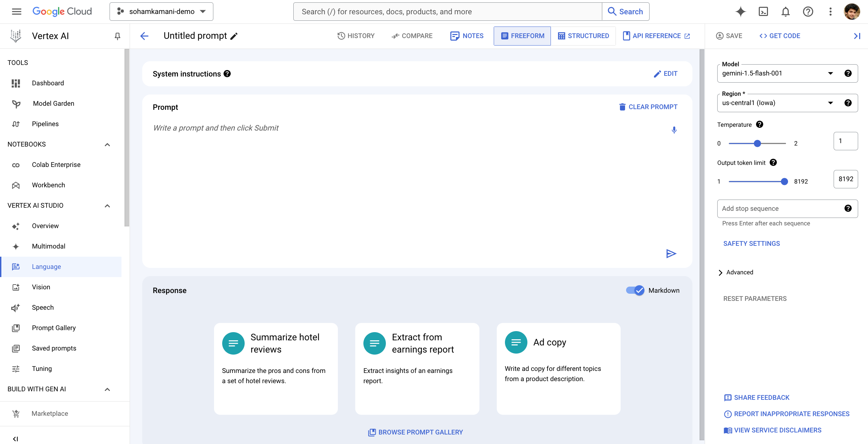Screen dimensions: 868x444
Task: Click the back arrow next to prompt title
Action: (x=144, y=36)
